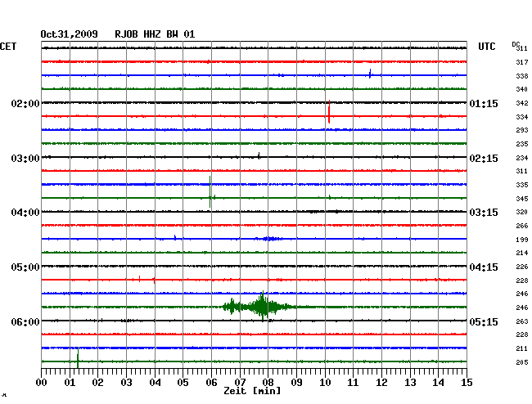This screenshot has height=404, width=532.
Task: Click the Zeit [min] axis title
Action: point(252,391)
